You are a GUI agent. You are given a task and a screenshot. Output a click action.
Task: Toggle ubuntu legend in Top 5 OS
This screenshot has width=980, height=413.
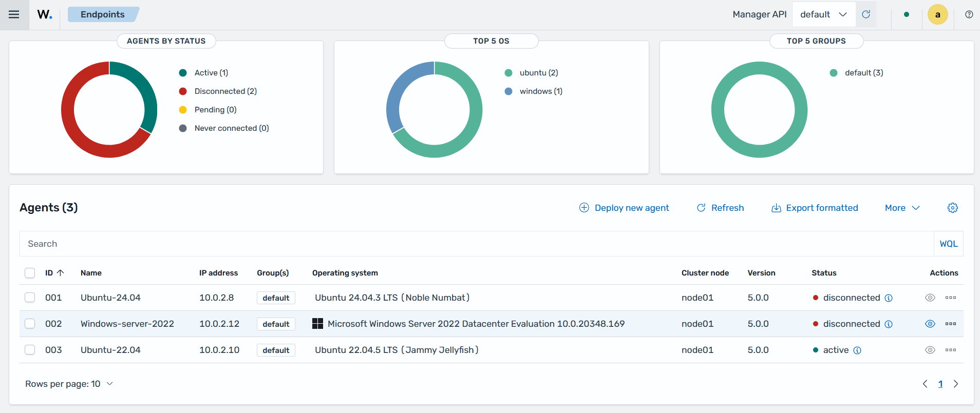coord(531,73)
